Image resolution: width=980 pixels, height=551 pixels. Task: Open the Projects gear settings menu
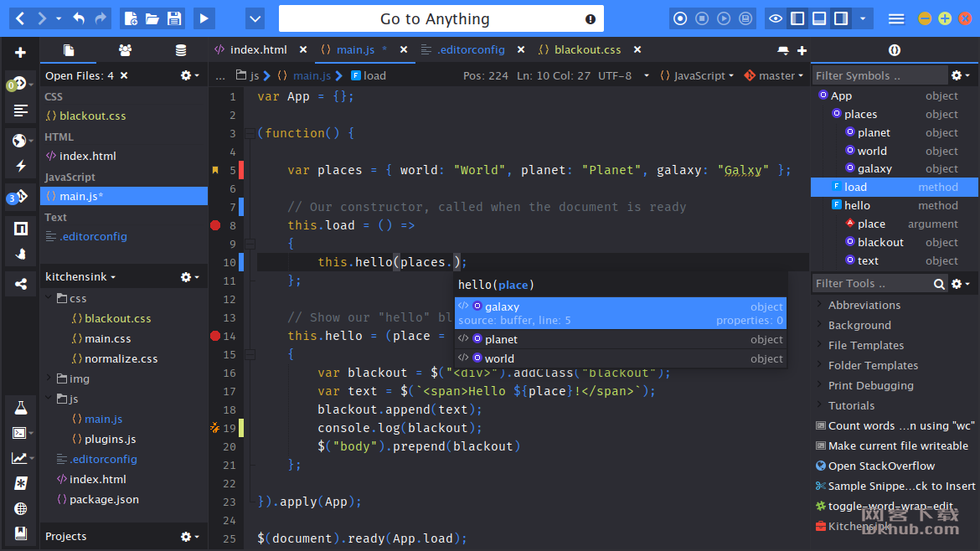click(189, 536)
